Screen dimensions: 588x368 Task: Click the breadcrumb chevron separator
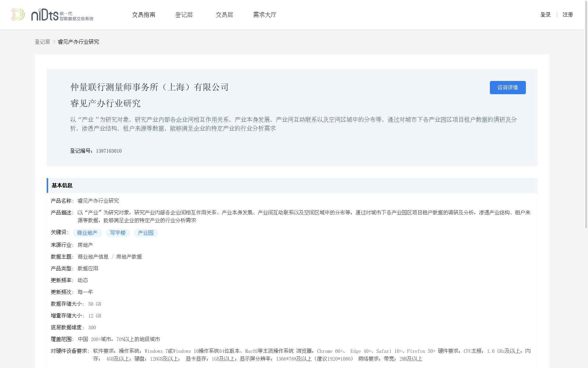[x=54, y=42]
